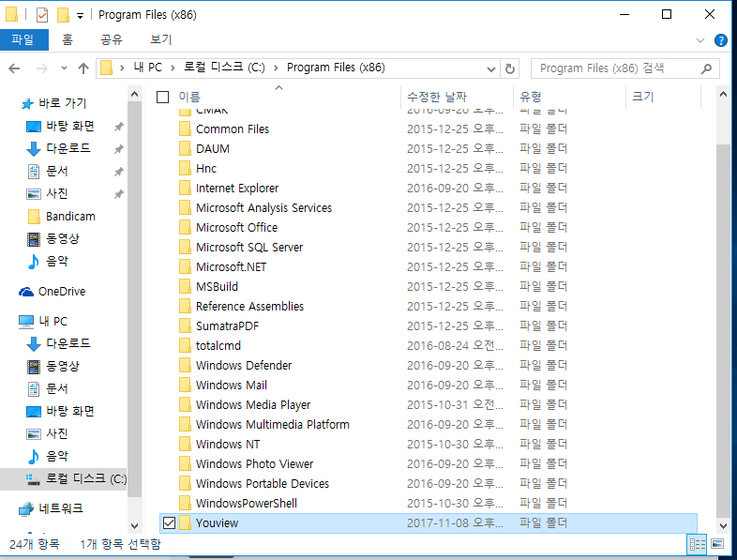Open Bandicam in navigation pane
The height and width of the screenshot is (560, 737).
point(70,217)
